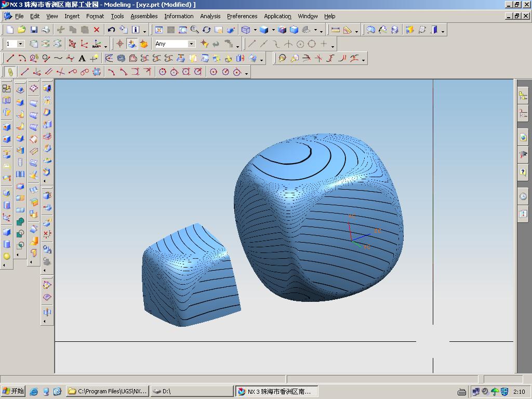This screenshot has width=532, height=399.
Task: Click the red Delete X icon
Action: (97, 30)
